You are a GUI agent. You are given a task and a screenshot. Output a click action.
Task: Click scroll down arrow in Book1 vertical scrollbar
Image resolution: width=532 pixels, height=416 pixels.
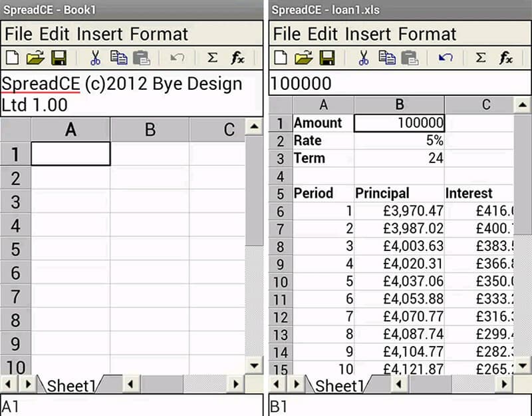coord(254,366)
